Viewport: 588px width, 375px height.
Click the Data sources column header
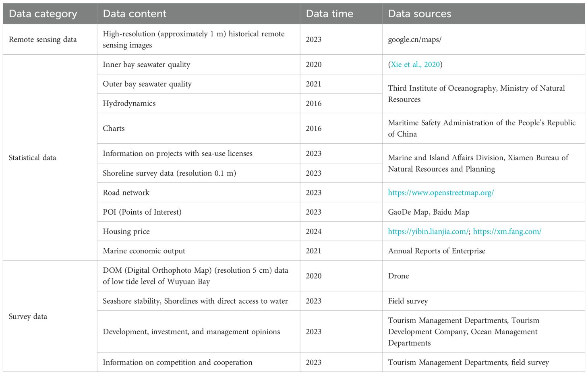(x=419, y=14)
